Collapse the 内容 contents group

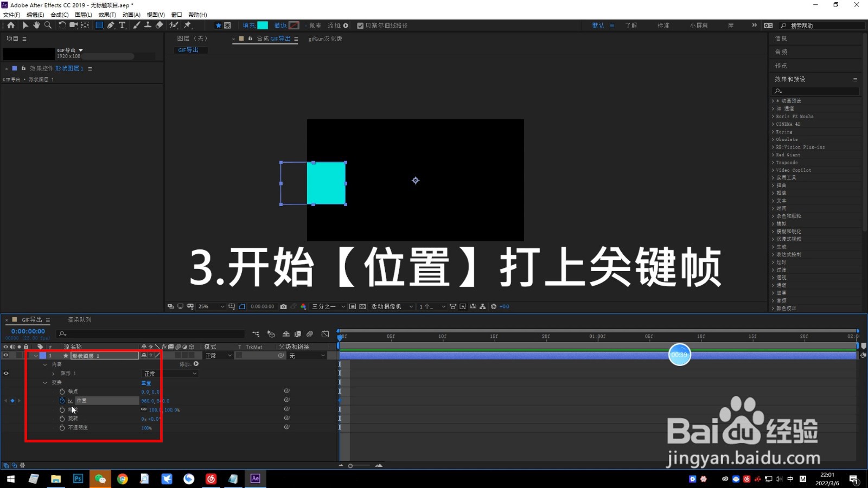(x=45, y=364)
